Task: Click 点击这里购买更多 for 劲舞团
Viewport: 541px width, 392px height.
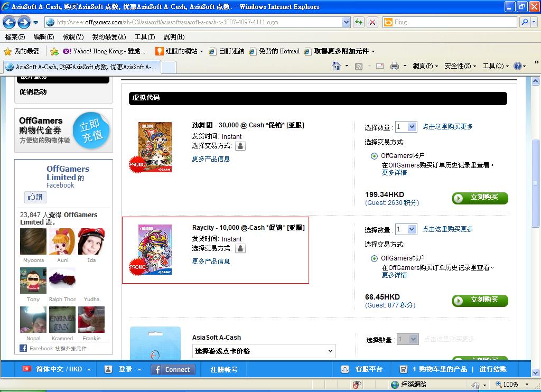Action: 447,127
